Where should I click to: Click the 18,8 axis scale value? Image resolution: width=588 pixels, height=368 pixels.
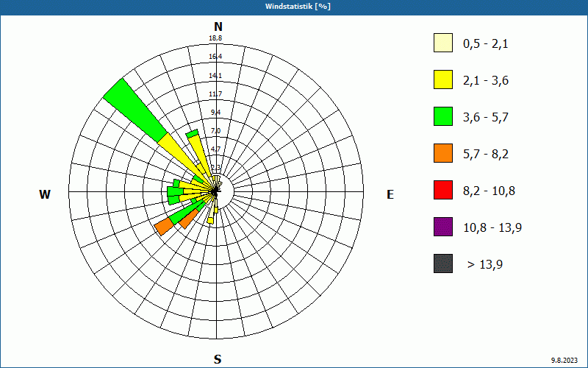click(x=215, y=38)
